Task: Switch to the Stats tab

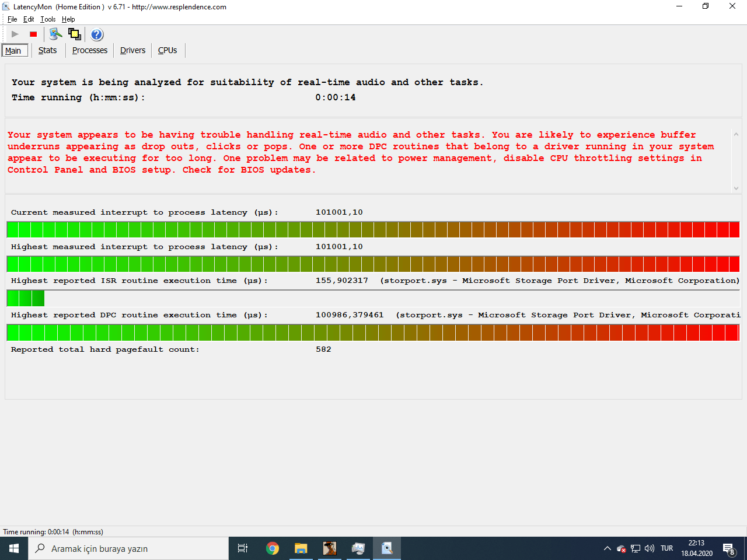Action: coord(47,50)
